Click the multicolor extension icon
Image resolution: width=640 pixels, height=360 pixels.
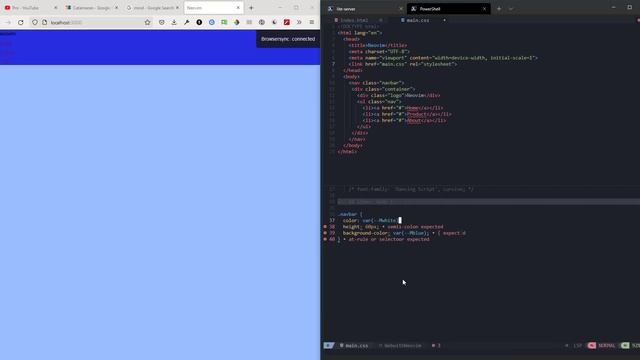click(236, 22)
